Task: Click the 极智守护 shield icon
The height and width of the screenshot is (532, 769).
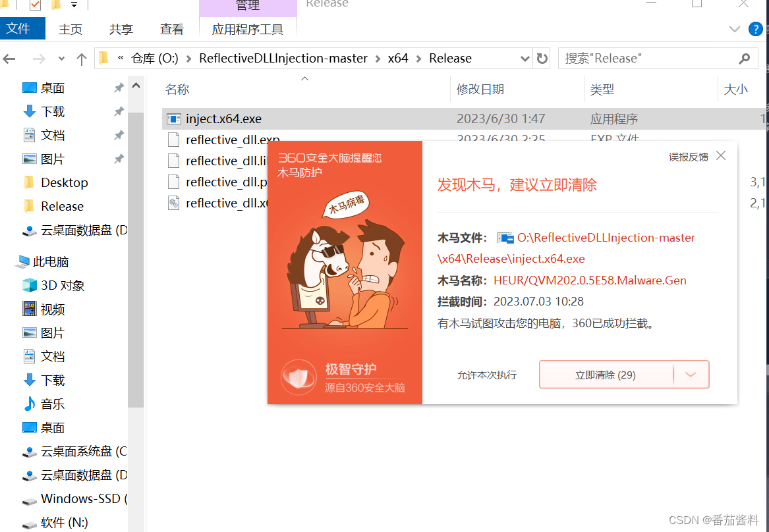Action: (299, 377)
